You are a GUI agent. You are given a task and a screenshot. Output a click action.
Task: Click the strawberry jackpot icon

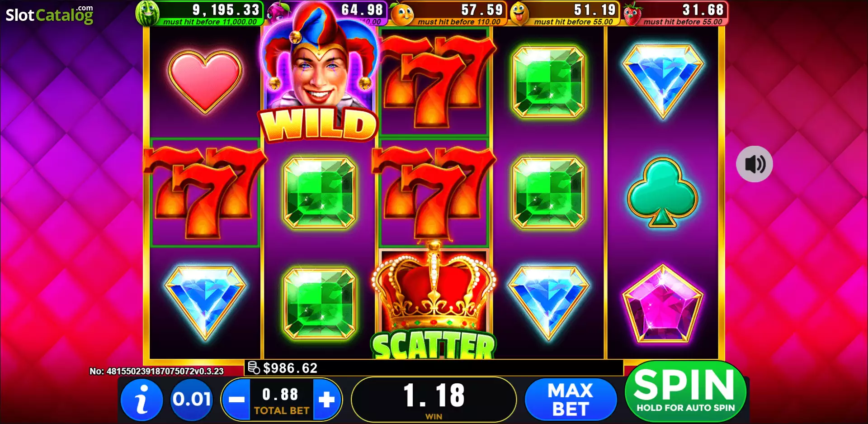632,13
